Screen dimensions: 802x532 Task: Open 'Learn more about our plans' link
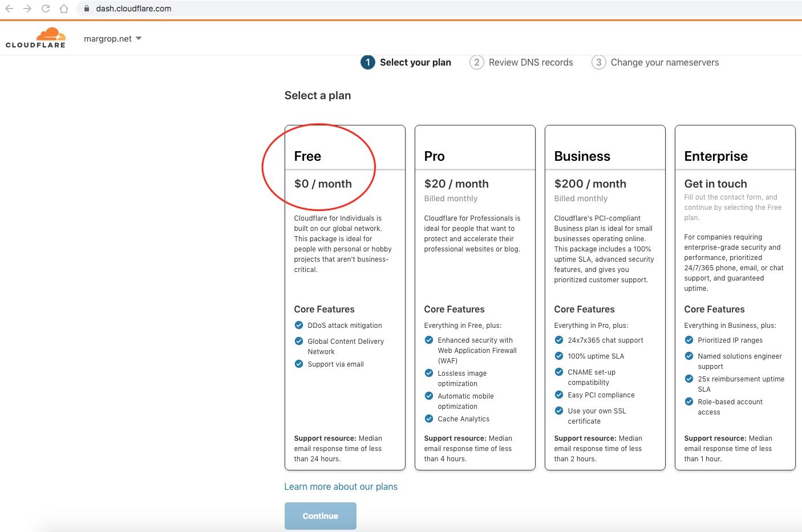(341, 486)
